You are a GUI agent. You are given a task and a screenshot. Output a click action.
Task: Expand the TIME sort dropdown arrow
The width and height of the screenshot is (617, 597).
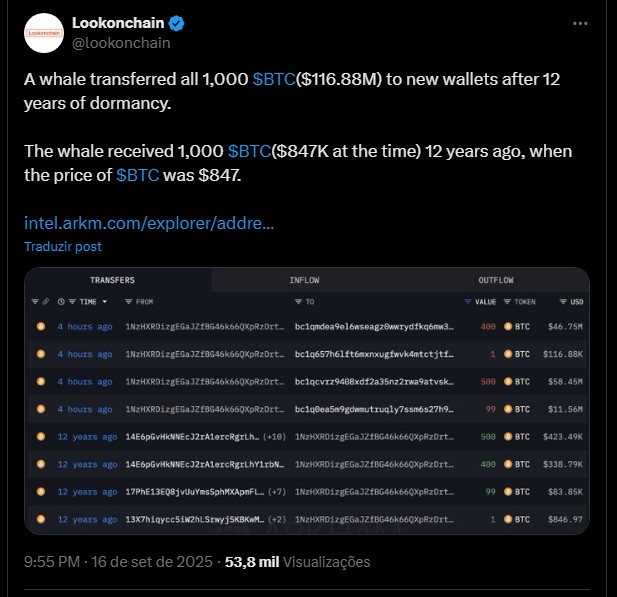pyautogui.click(x=105, y=302)
